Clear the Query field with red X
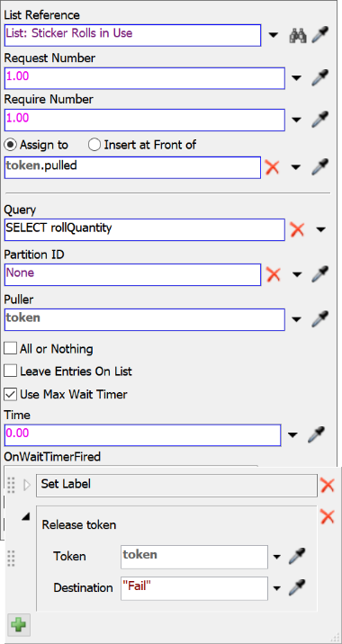The height and width of the screenshot is (644, 342). tap(297, 229)
